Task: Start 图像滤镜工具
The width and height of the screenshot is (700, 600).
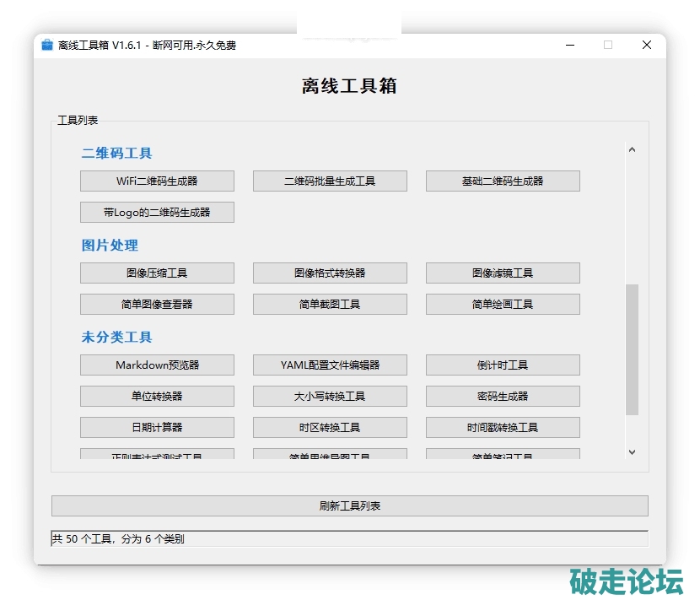Action: coord(503,273)
